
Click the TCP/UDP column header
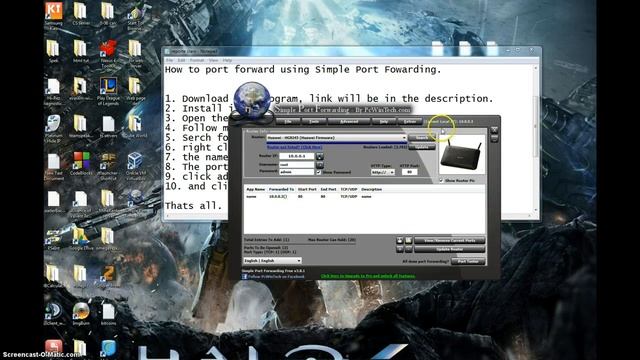[x=349, y=189]
